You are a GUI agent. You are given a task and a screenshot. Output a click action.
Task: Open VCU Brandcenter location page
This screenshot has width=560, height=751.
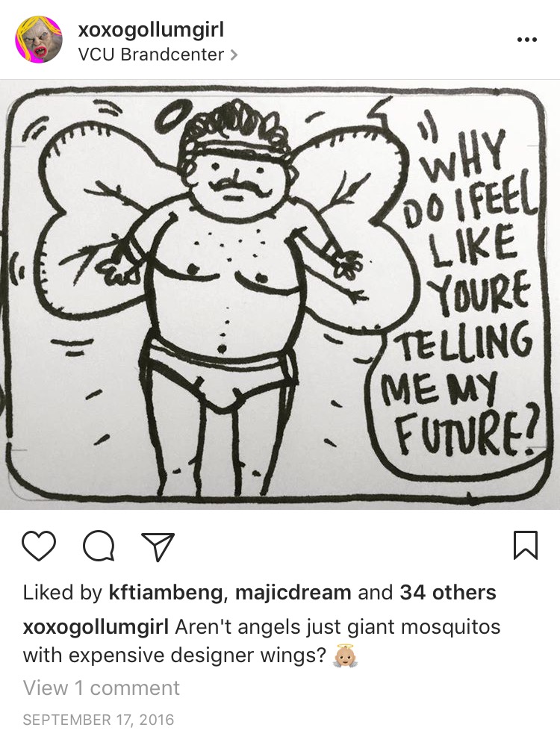coord(151,54)
